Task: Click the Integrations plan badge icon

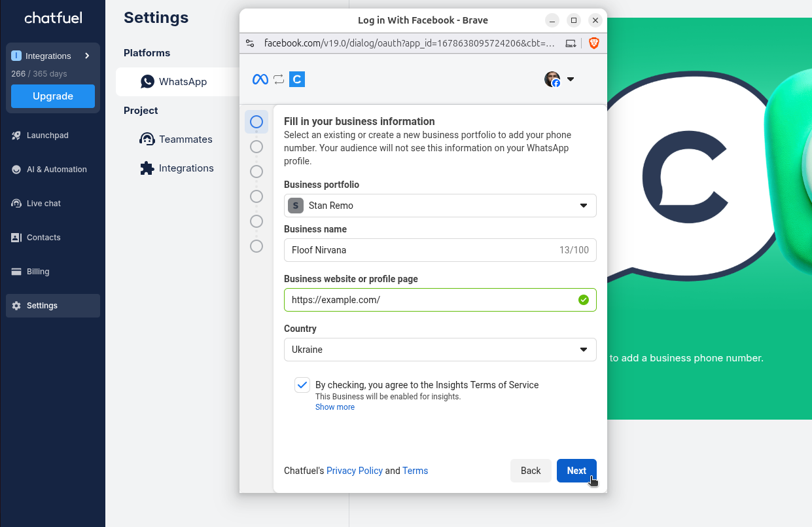Action: (16, 56)
